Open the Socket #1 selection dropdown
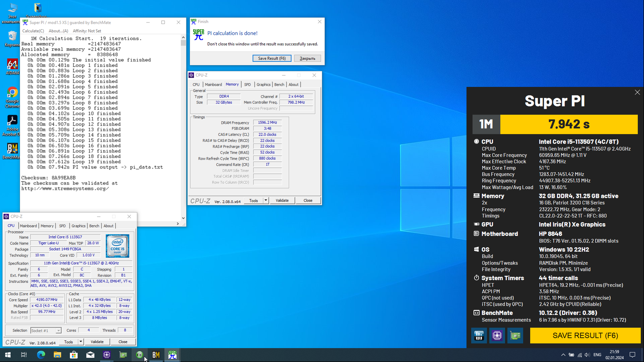This screenshot has width=644, height=362. point(46,330)
